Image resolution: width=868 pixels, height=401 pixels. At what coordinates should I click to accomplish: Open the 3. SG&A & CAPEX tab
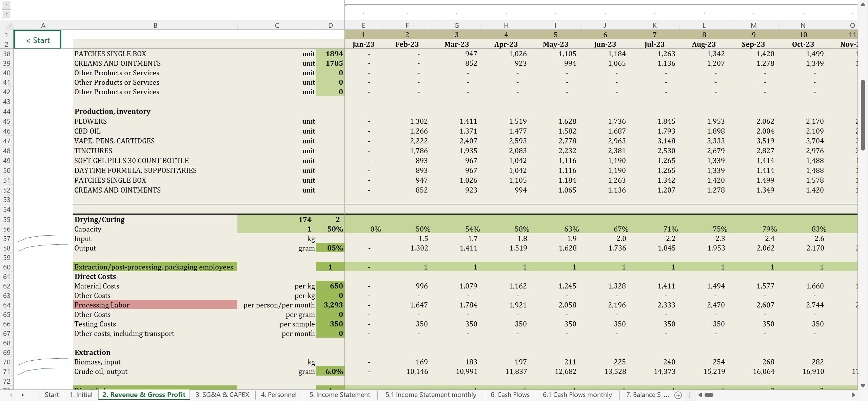point(222,395)
